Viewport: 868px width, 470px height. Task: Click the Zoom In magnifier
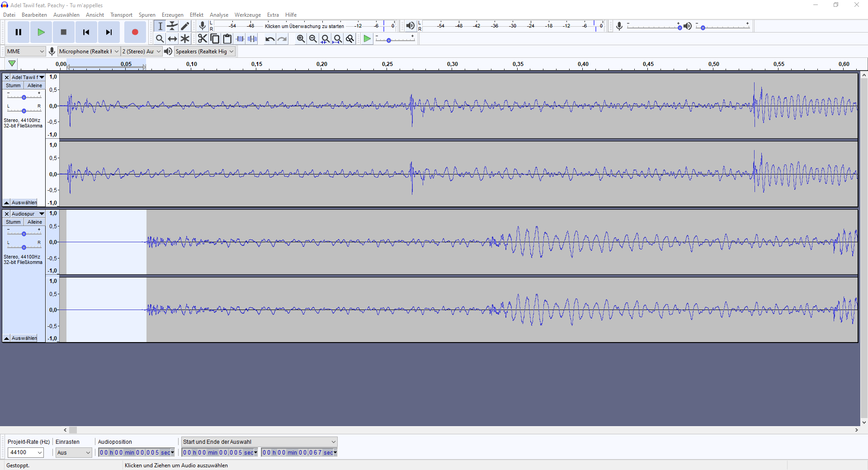(301, 39)
